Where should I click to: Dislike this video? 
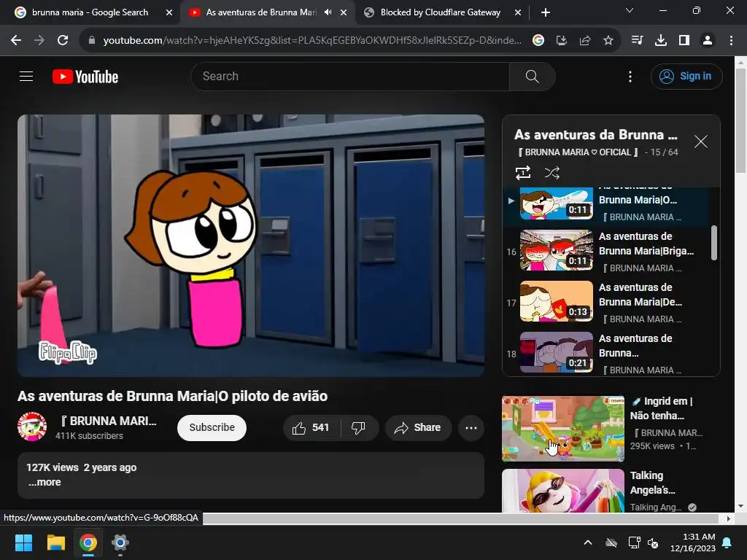(359, 427)
